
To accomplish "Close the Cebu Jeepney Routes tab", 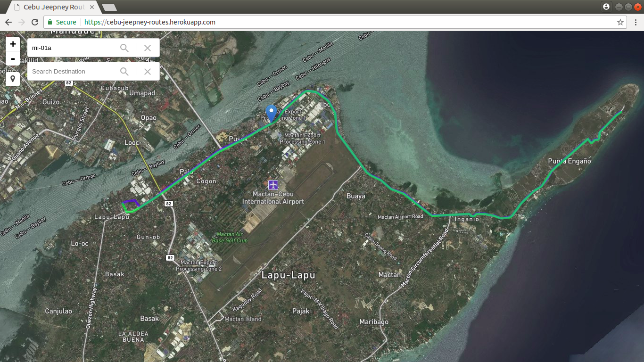I will [92, 7].
